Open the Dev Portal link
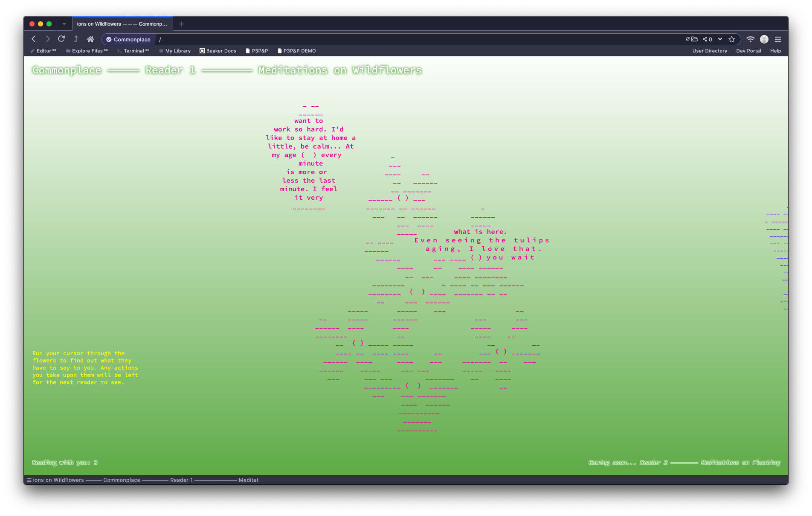This screenshot has height=516, width=812. coord(748,51)
